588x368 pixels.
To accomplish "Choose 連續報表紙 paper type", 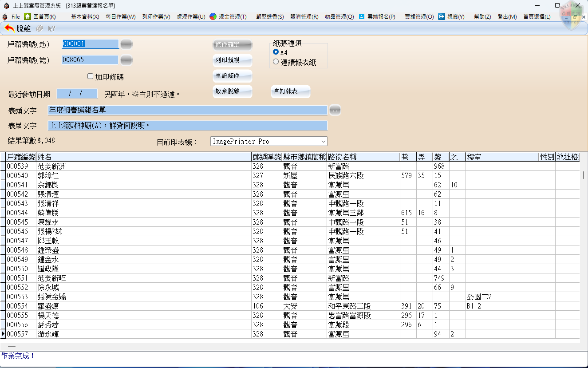I will click(x=276, y=62).
